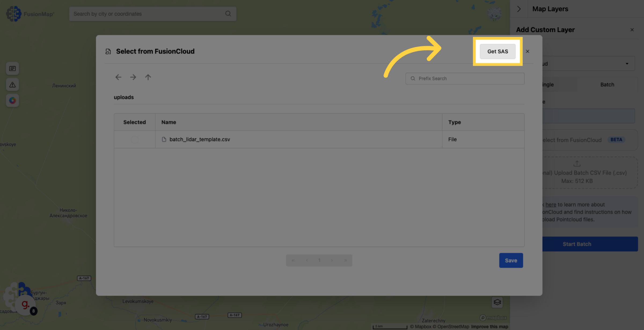Select the batch_lidar_template.csv radio button
Viewport: 644px width, 330px height.
[134, 139]
